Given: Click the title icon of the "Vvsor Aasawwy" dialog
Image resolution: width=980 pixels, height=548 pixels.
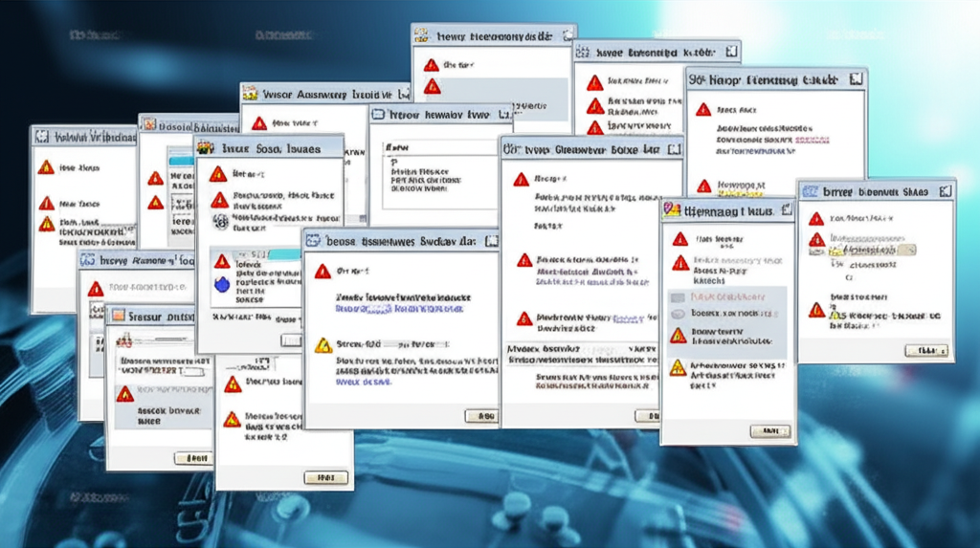Looking at the screenshot, I should tap(251, 94).
